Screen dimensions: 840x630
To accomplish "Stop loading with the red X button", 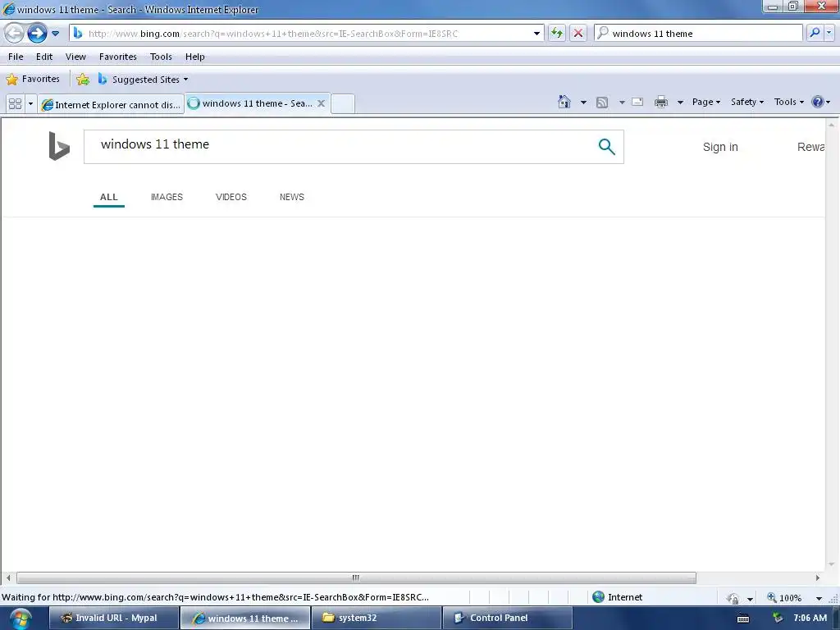I will click(x=578, y=33).
